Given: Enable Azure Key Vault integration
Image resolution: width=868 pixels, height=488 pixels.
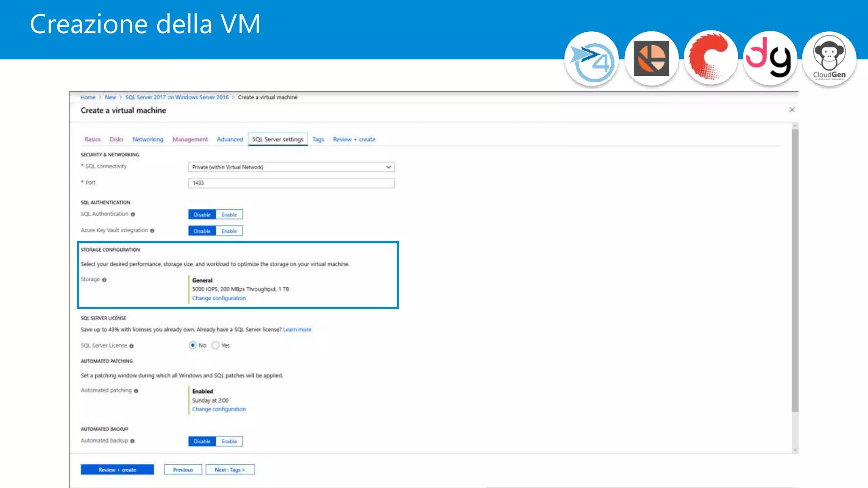Looking at the screenshot, I should (x=229, y=231).
